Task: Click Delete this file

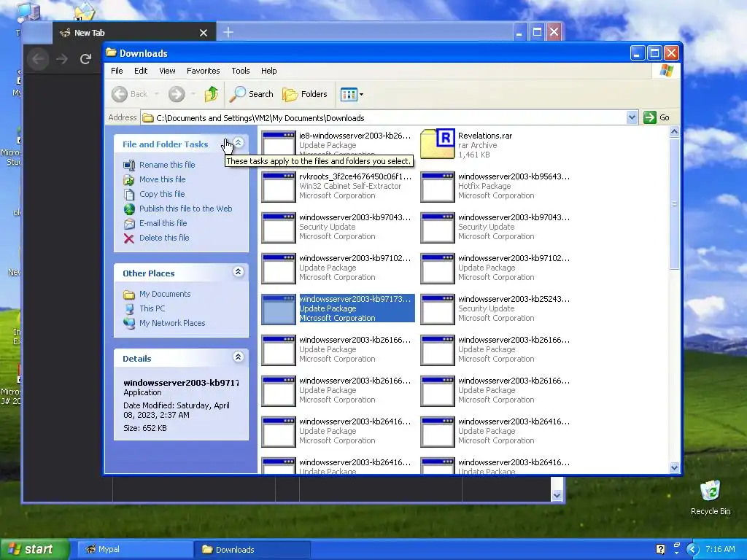Action: coord(164,238)
